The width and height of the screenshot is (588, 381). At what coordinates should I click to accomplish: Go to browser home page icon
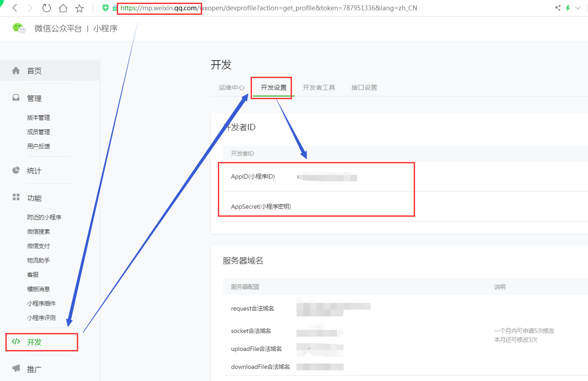pos(63,8)
